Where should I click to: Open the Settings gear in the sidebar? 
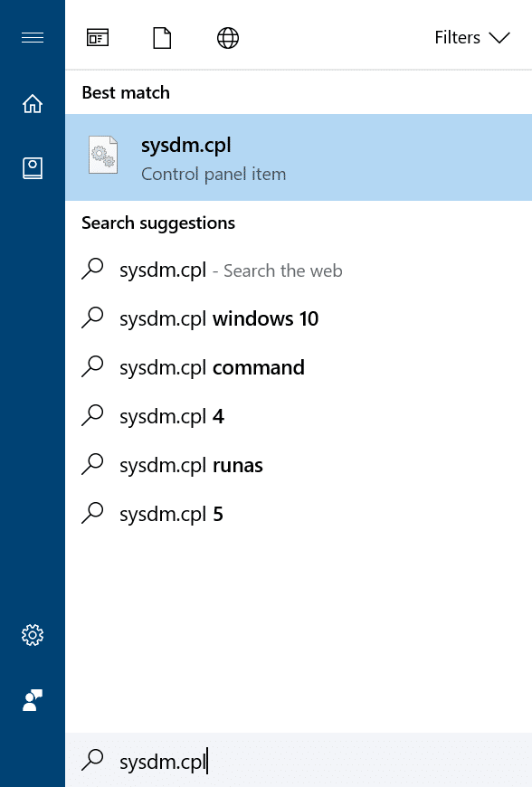click(x=33, y=635)
